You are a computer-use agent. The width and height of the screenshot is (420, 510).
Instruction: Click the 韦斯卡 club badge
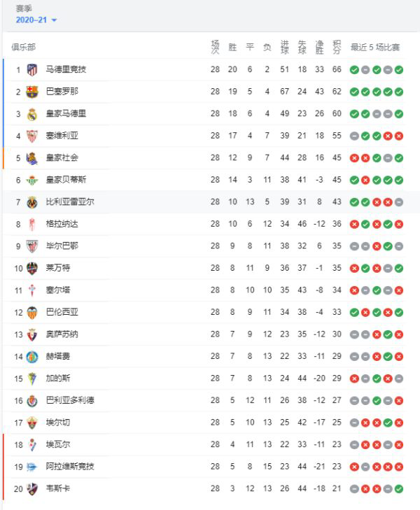32,489
